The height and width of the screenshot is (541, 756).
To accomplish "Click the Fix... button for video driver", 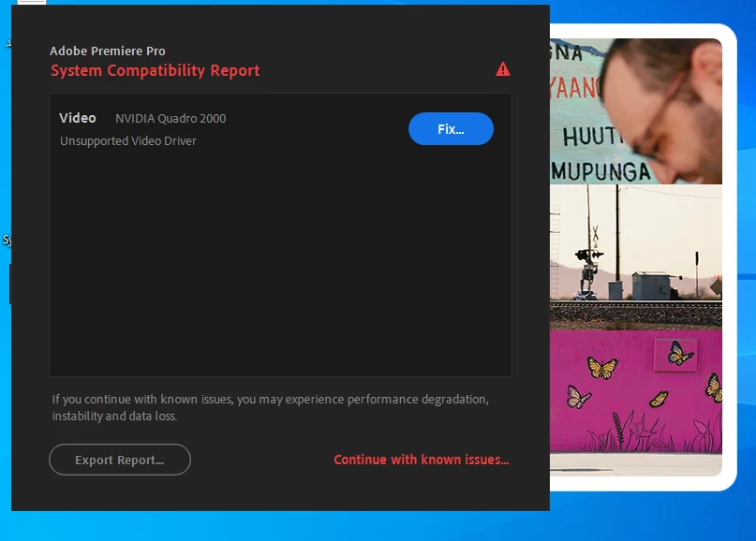I will tap(451, 128).
